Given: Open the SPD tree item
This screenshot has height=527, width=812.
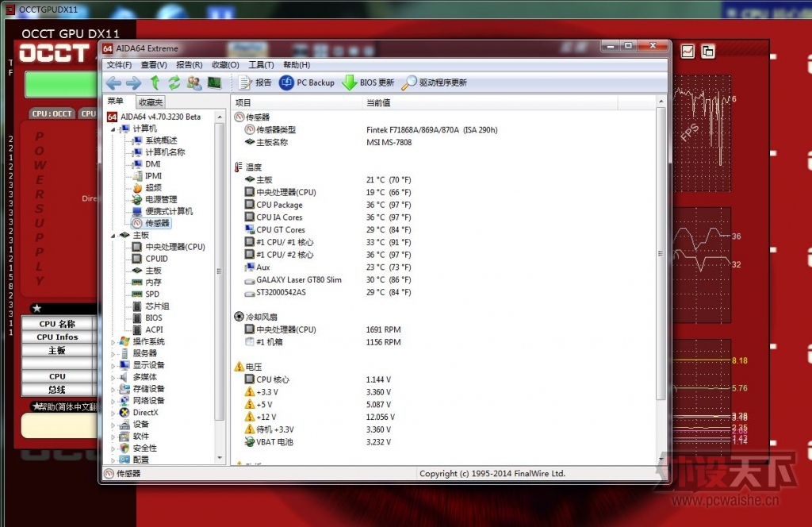Looking at the screenshot, I should pos(152,294).
